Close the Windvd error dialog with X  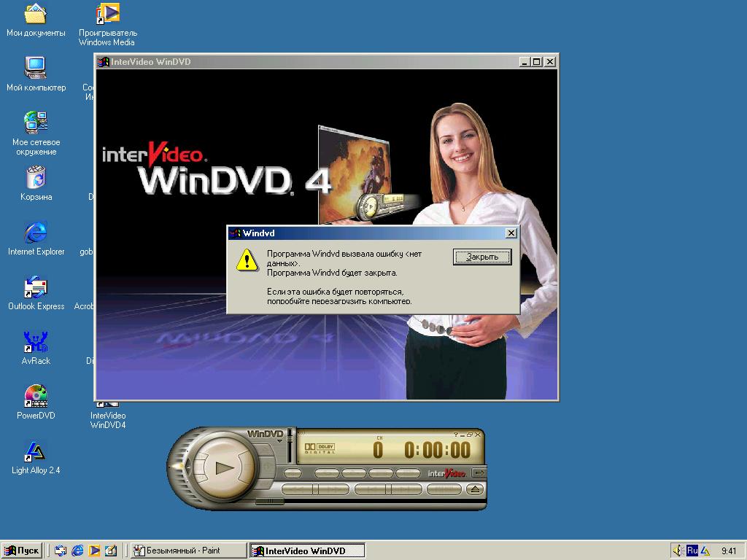[511, 233]
